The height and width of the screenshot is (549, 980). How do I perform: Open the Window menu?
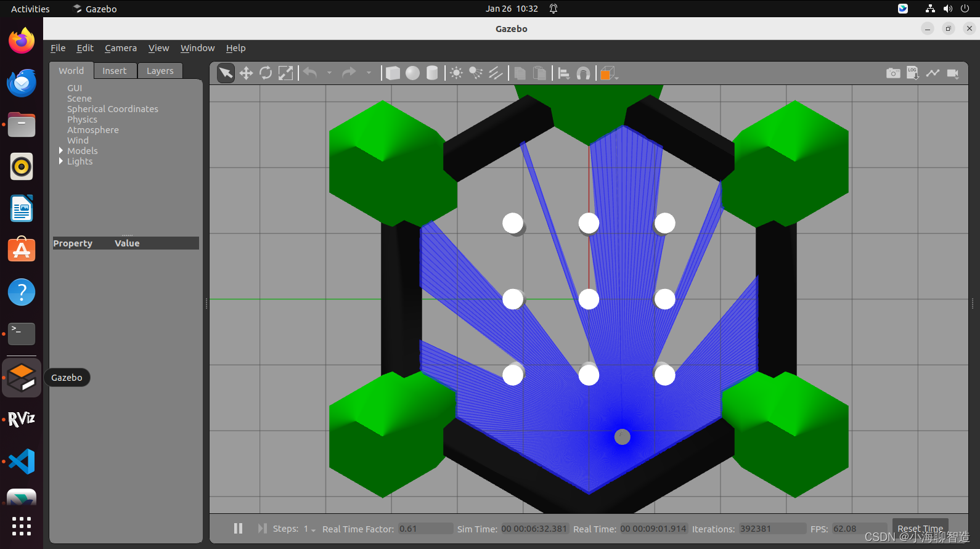pyautogui.click(x=197, y=48)
